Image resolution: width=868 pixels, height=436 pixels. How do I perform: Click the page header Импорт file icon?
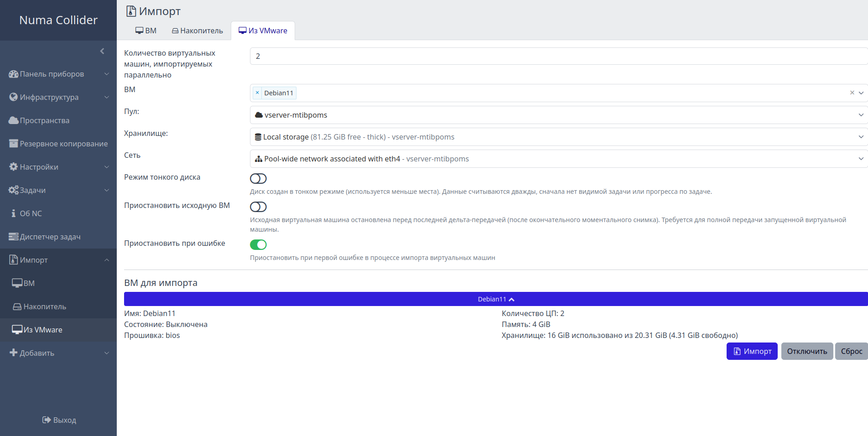(131, 11)
